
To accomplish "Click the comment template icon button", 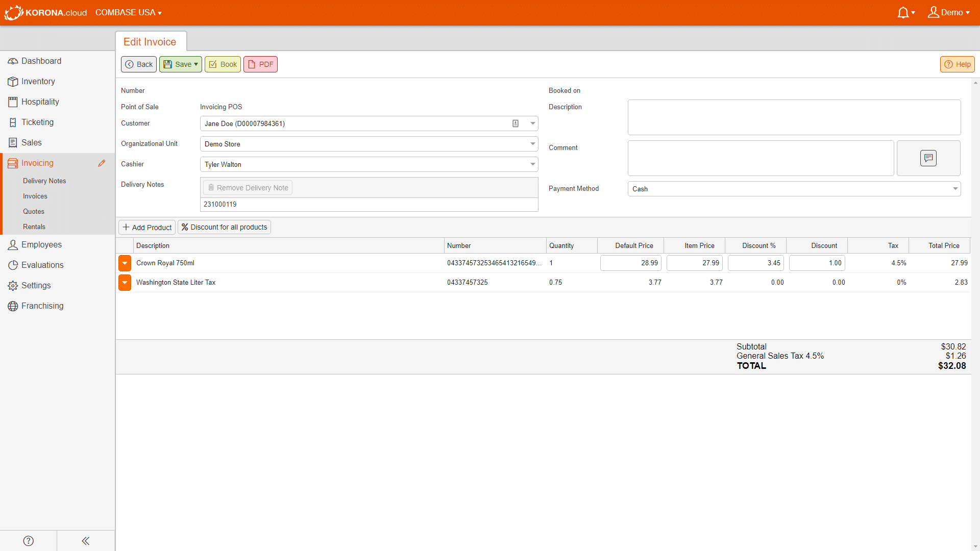I will coord(928,158).
